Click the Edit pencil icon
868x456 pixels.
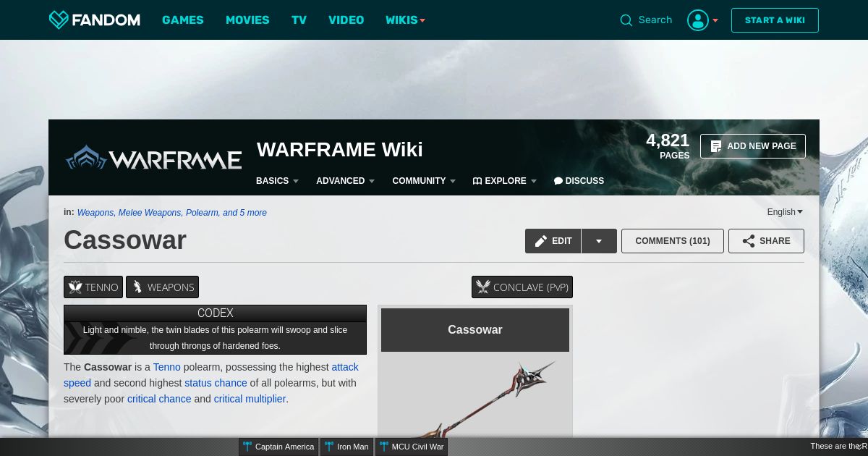[541, 241]
